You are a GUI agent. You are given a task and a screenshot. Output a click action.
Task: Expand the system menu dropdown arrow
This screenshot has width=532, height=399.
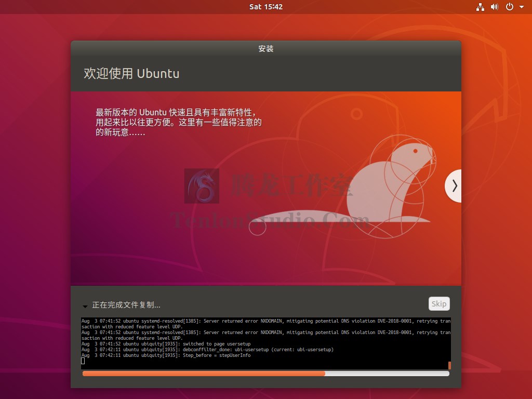522,7
